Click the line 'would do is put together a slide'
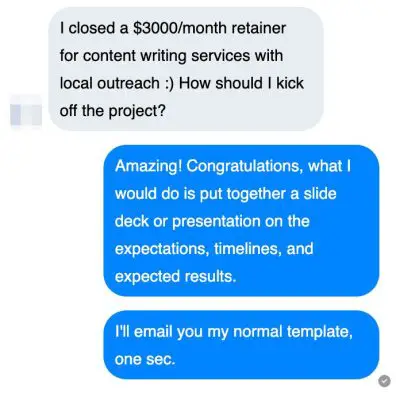This screenshot has height=400, width=396. 226,194
